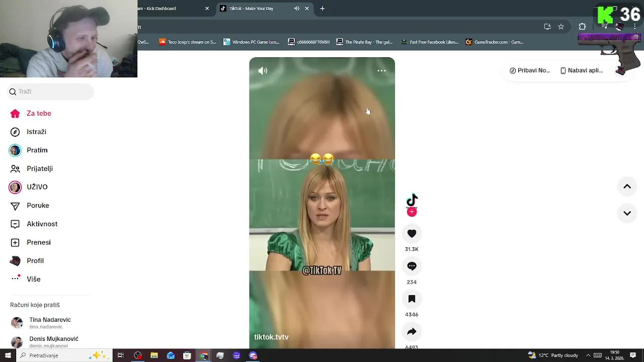Click the Pretraživanje taskbar search box
Screen dimensions: 644x362
coord(64,355)
